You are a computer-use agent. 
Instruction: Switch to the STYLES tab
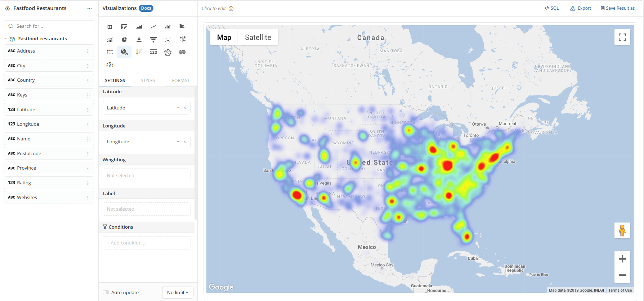pos(148,80)
